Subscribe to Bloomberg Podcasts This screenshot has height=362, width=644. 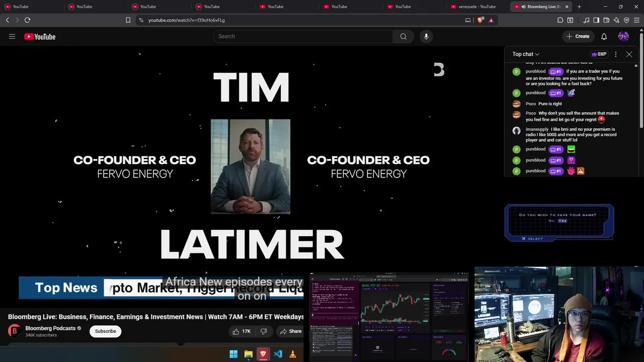[x=105, y=331]
